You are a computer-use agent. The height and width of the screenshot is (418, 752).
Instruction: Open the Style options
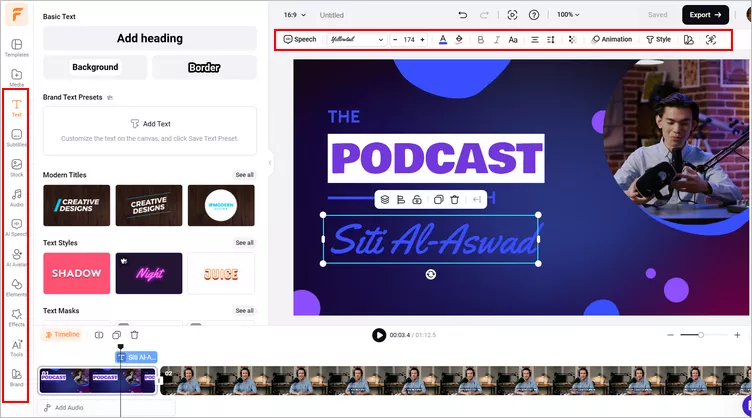point(658,39)
